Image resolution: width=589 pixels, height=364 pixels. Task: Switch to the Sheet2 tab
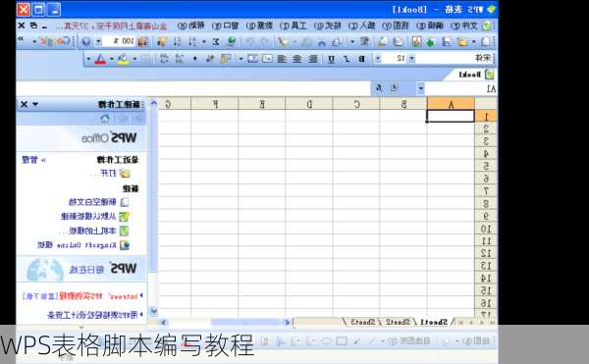tap(398, 322)
